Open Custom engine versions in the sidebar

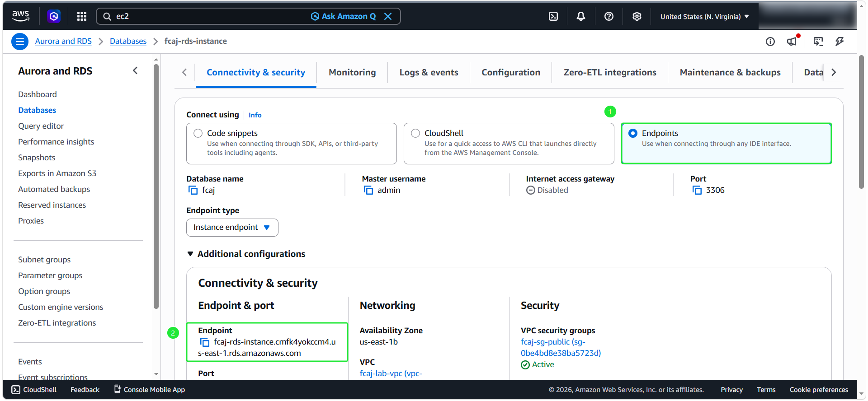[61, 307]
